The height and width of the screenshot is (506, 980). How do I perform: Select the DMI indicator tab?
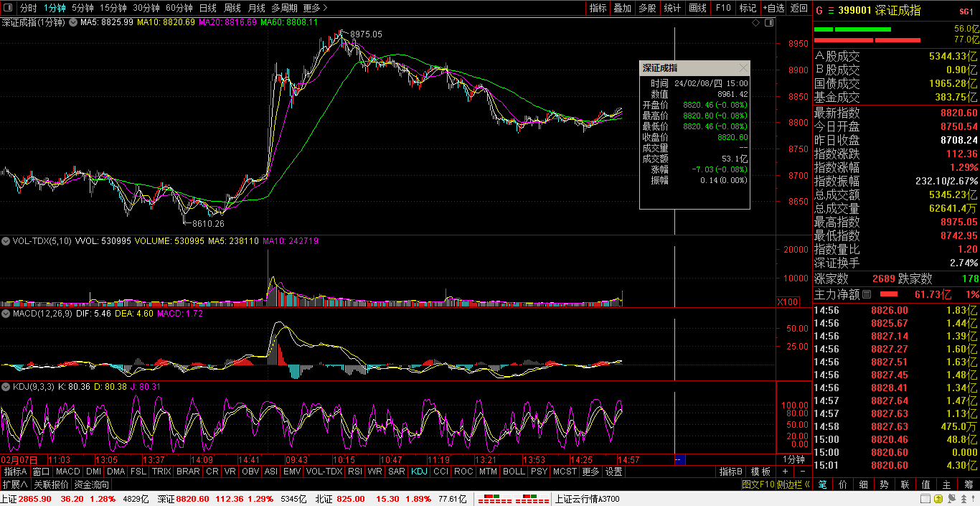click(94, 472)
